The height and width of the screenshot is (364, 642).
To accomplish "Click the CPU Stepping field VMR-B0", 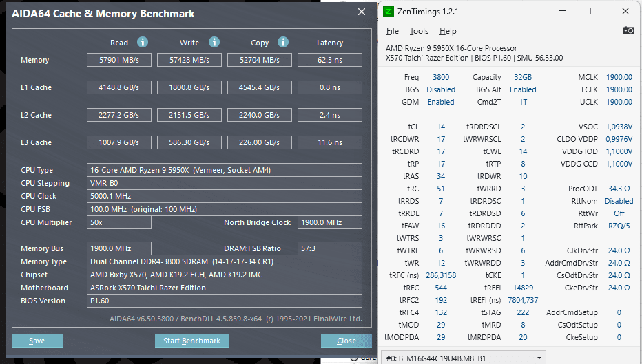I will click(x=225, y=183).
